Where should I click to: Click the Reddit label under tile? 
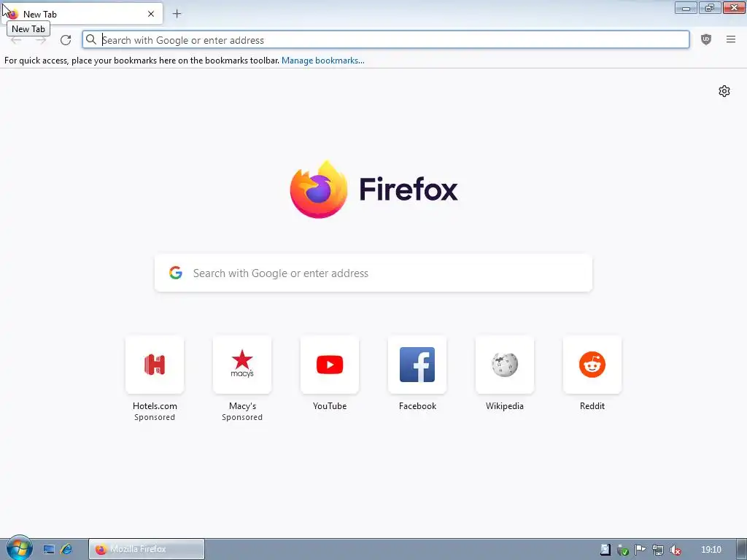592,406
